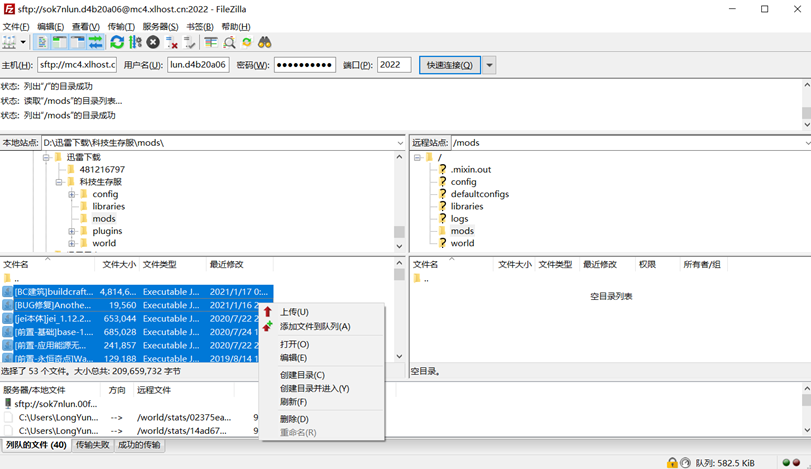Toggle remote directory tree display
The image size is (811, 469).
[78, 42]
